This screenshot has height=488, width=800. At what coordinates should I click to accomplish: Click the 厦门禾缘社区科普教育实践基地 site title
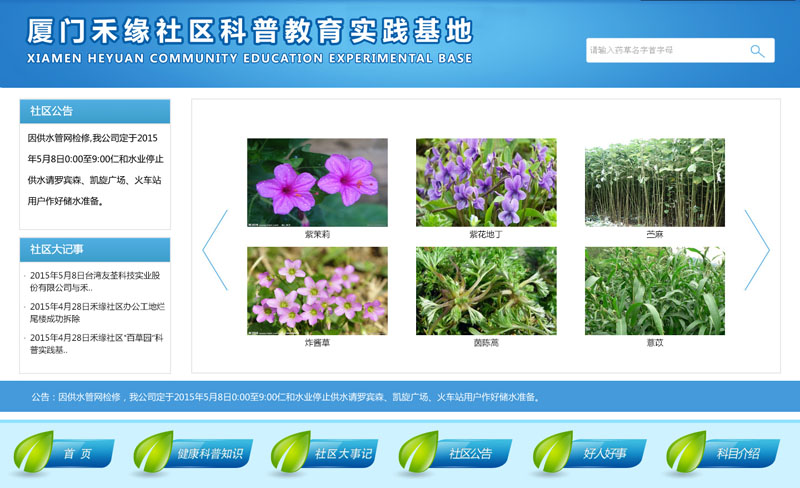click(250, 31)
